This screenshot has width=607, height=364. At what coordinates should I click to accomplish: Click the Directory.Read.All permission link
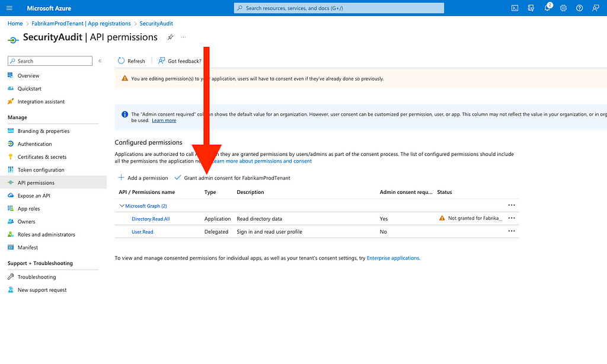[151, 219]
